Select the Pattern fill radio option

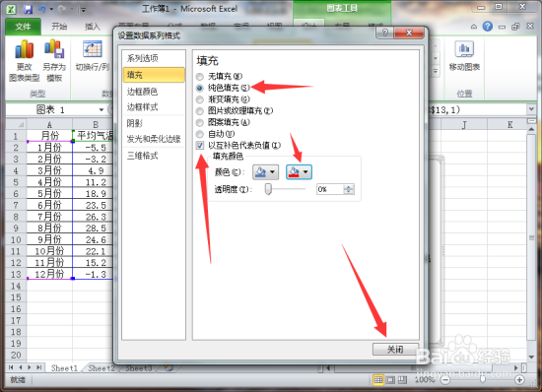(200, 122)
